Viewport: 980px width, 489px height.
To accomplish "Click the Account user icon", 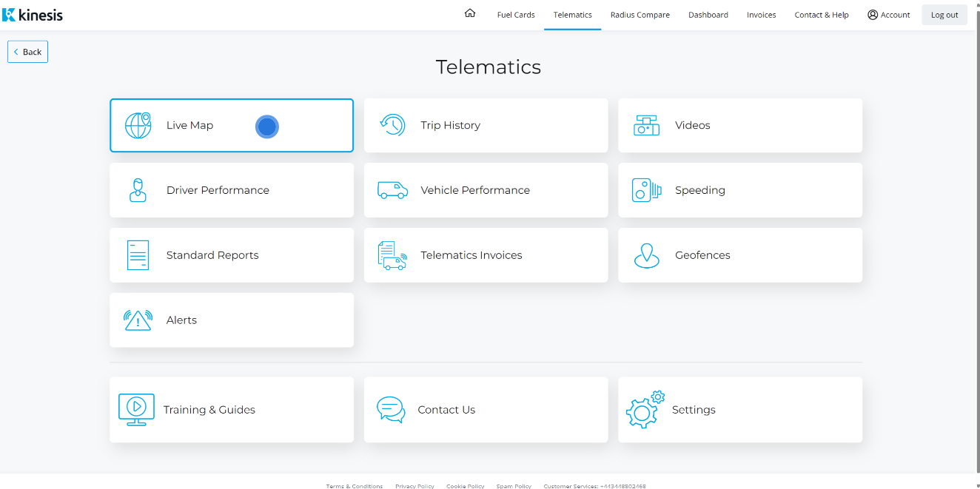I will [873, 15].
